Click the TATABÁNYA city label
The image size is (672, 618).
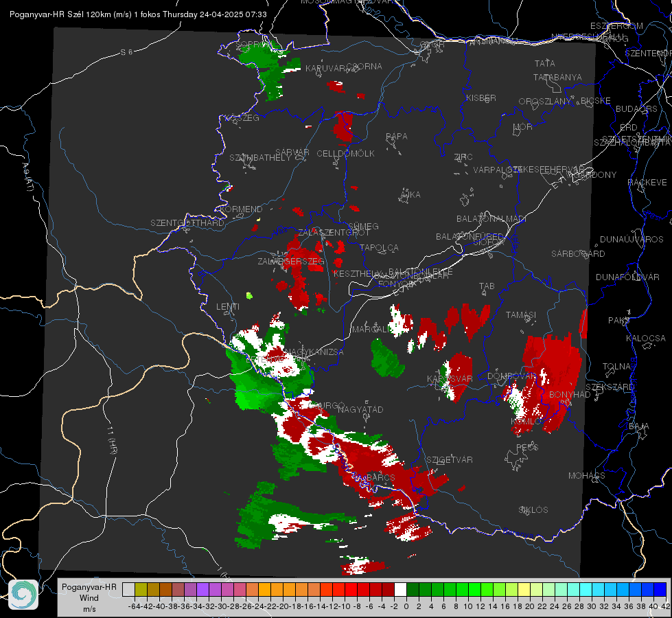557,77
